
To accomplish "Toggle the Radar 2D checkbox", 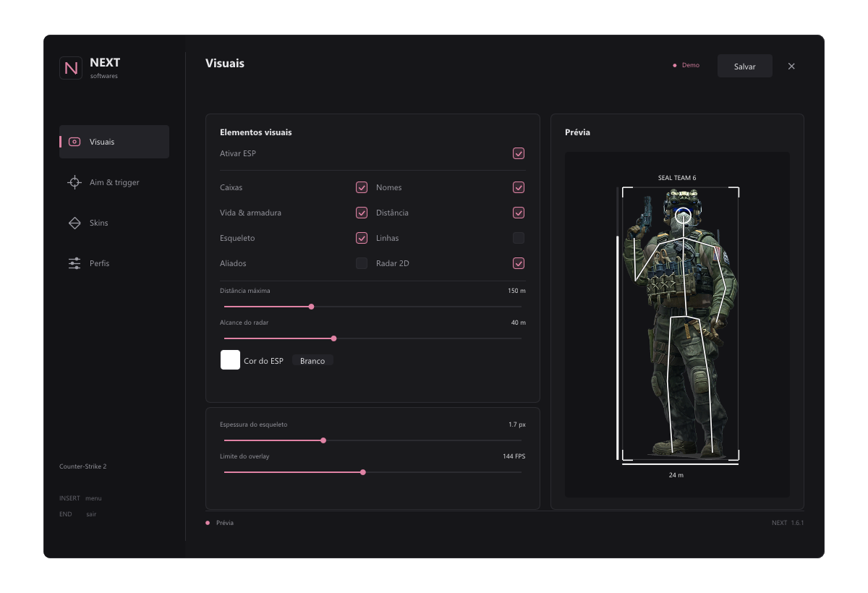I will click(519, 263).
